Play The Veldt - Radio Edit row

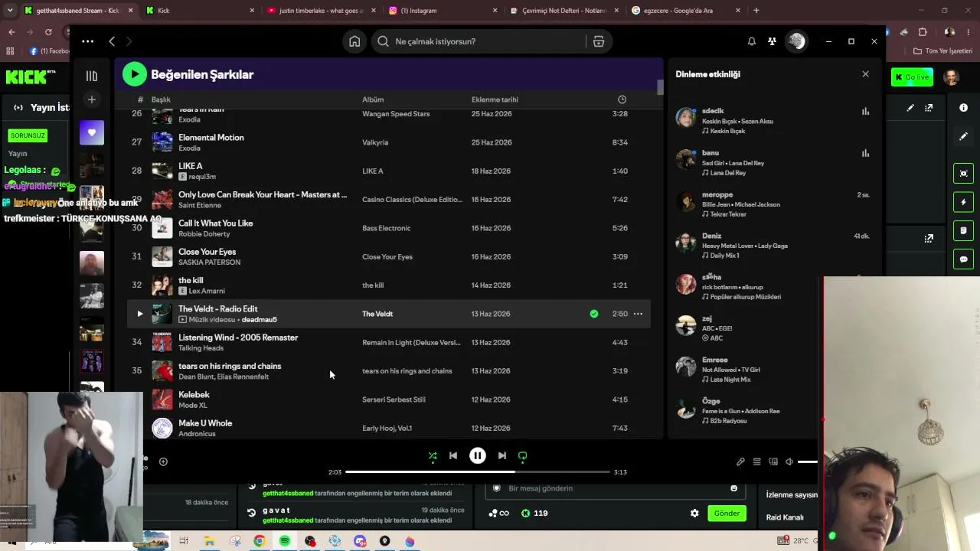(x=139, y=314)
